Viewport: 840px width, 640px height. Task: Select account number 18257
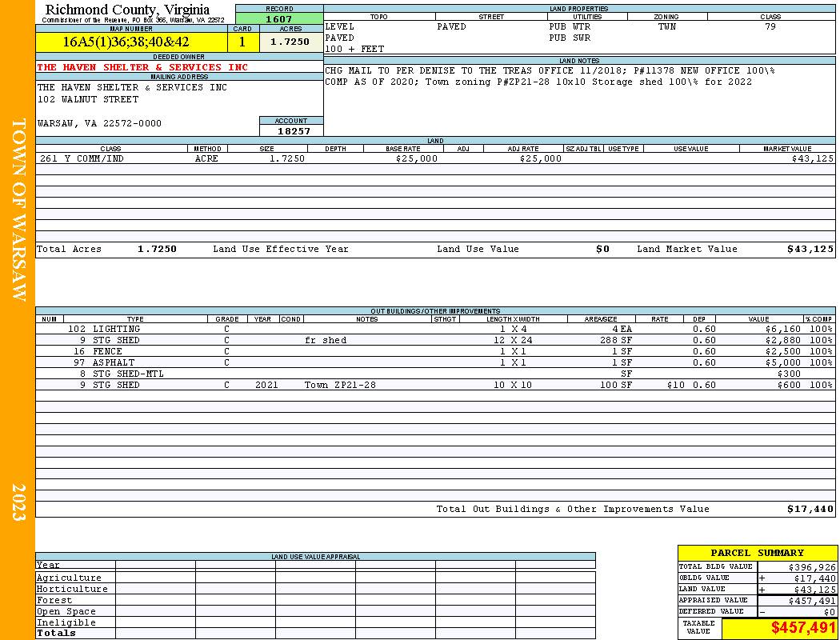click(294, 131)
